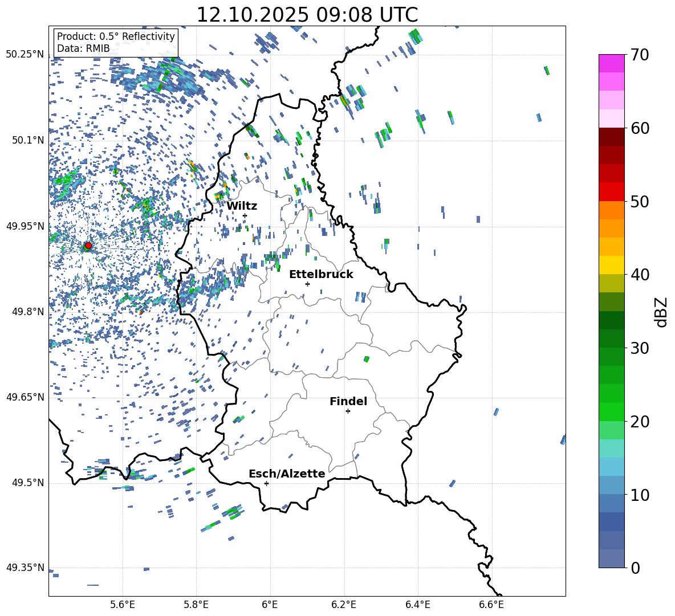The image size is (675, 616).
Task: Click the title 12.10.2025 09:08 UTC
Action: 307,15
